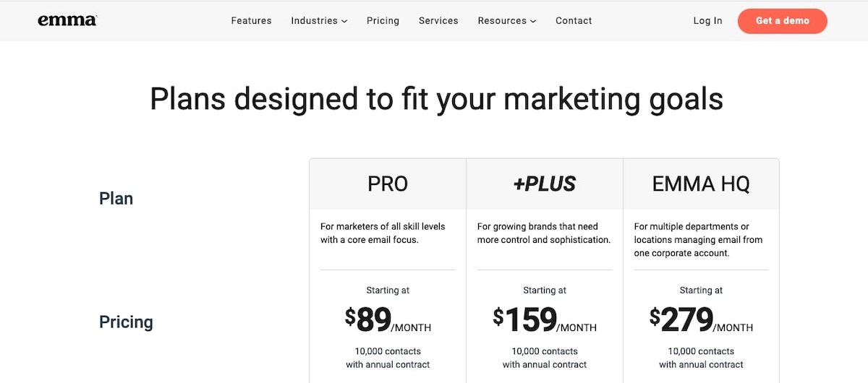Go to the Pricing page
868x383 pixels.
[x=383, y=21]
